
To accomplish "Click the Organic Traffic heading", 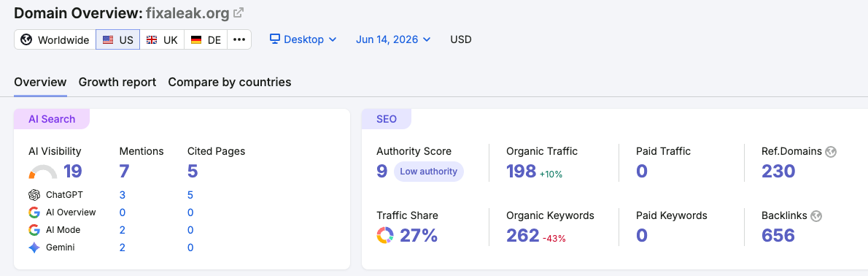I will (542, 151).
